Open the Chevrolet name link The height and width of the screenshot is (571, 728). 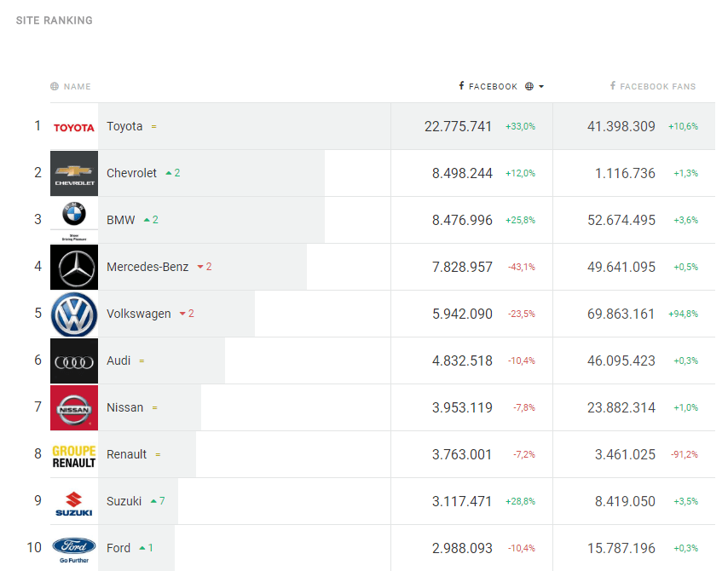coord(132,173)
